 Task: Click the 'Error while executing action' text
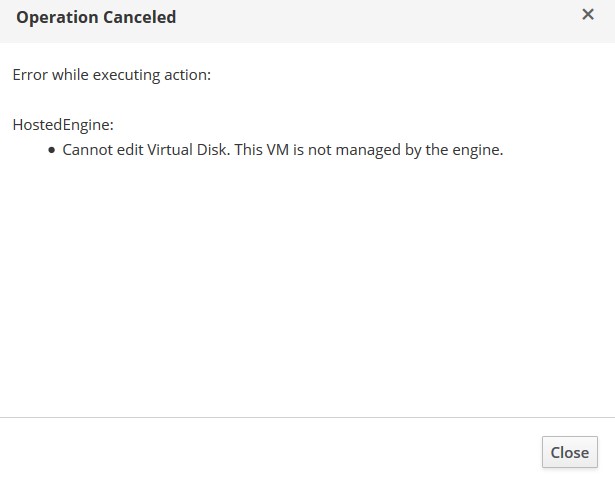click(111, 75)
